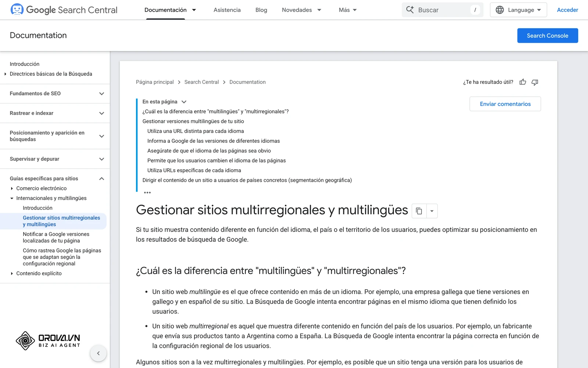Jump to Asegúrate de que el idioma sea obvio
Image resolution: width=588 pixels, height=368 pixels.
pyautogui.click(x=209, y=151)
